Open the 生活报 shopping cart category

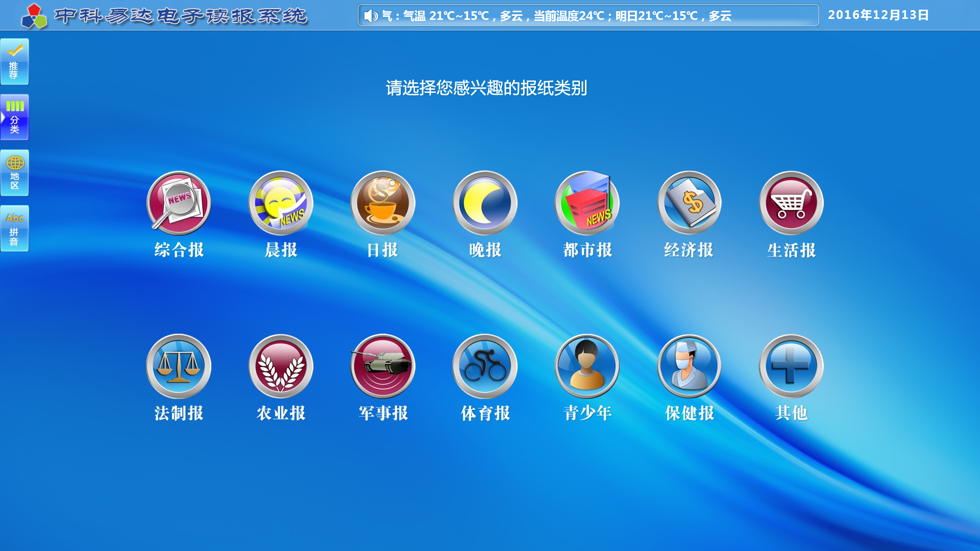click(x=791, y=203)
